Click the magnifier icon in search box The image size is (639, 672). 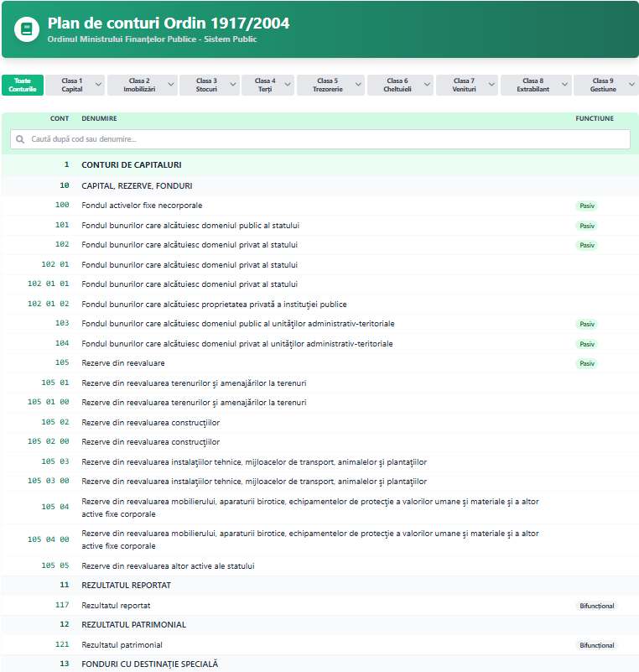click(21, 139)
